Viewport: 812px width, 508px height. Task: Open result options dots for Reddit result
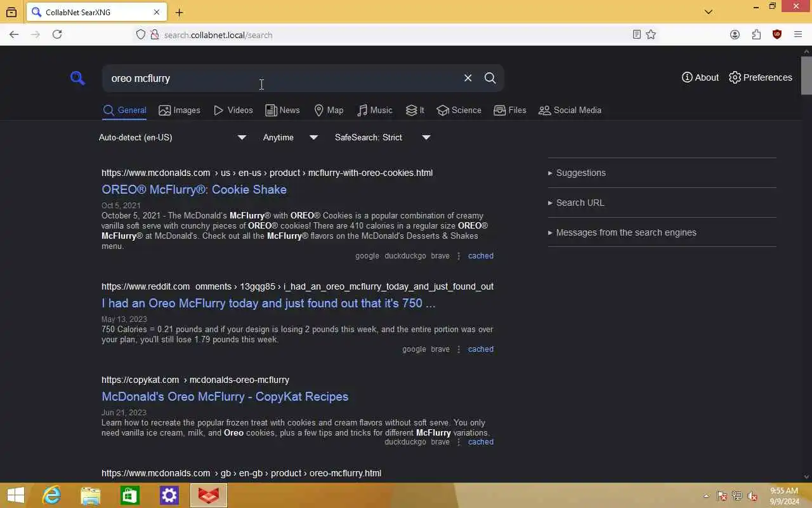(459, 349)
